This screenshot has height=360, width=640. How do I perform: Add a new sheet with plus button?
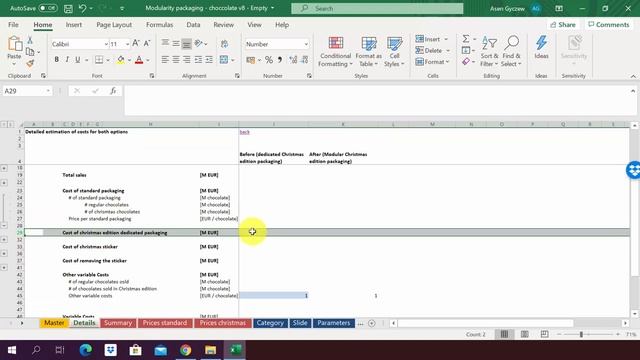point(371,323)
